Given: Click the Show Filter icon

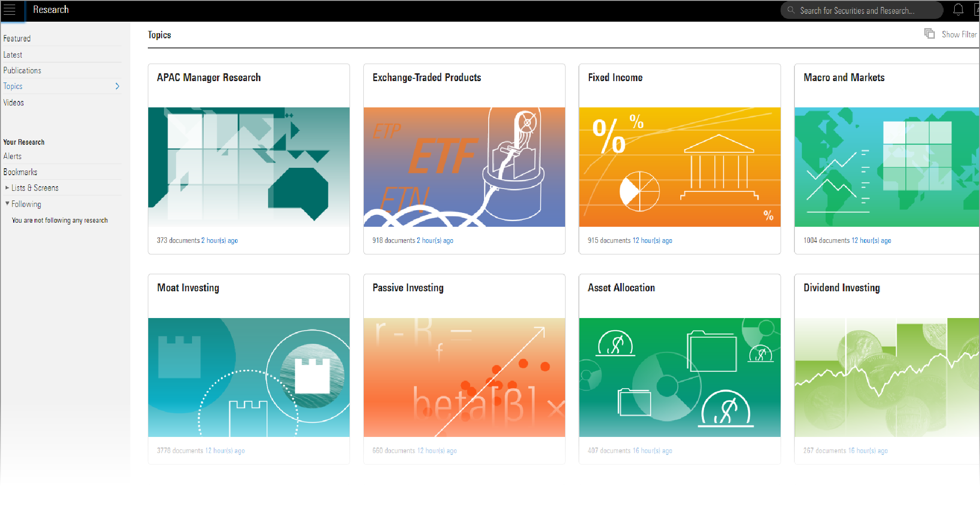Looking at the screenshot, I should (929, 34).
